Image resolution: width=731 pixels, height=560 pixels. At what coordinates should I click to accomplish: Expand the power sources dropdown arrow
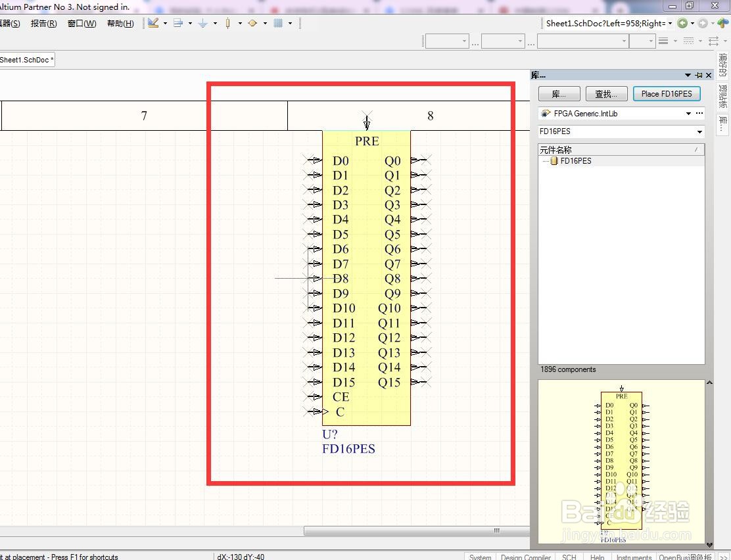(215, 23)
